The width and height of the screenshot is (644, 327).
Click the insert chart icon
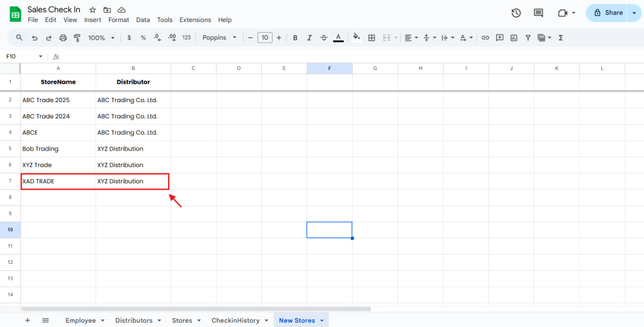click(514, 38)
